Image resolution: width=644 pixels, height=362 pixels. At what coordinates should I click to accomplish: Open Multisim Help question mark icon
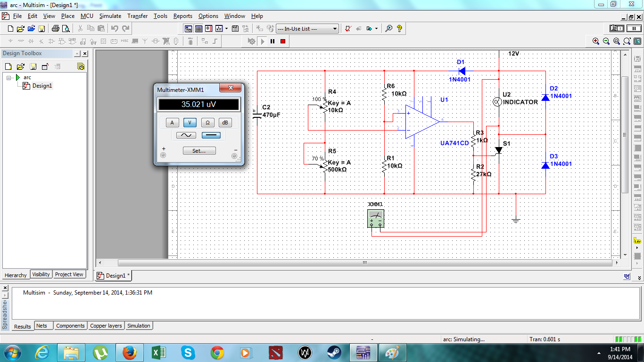(399, 28)
